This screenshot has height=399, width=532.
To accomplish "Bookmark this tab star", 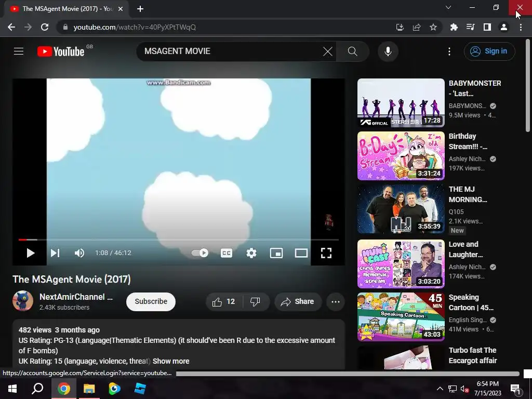I will 433,27.
